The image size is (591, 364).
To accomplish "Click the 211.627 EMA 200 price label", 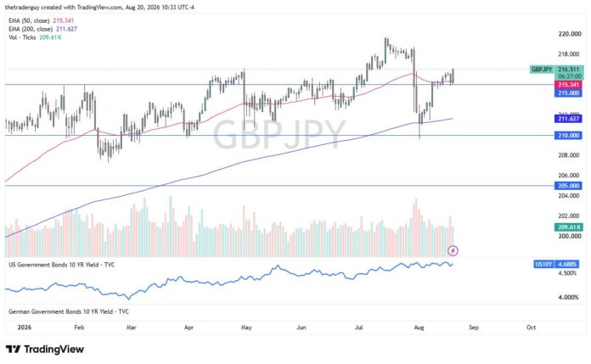I will click(568, 119).
